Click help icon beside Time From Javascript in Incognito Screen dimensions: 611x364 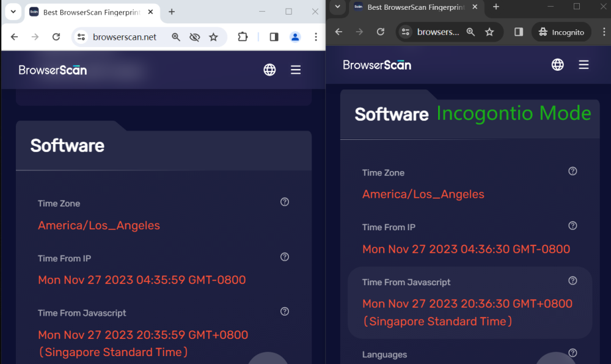(573, 281)
